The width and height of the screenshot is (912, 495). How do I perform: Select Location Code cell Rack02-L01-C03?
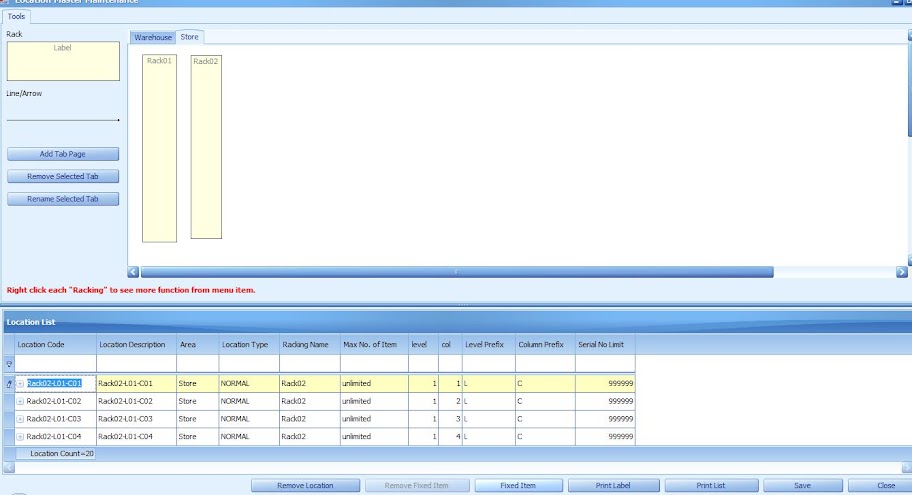pyautogui.click(x=54, y=419)
